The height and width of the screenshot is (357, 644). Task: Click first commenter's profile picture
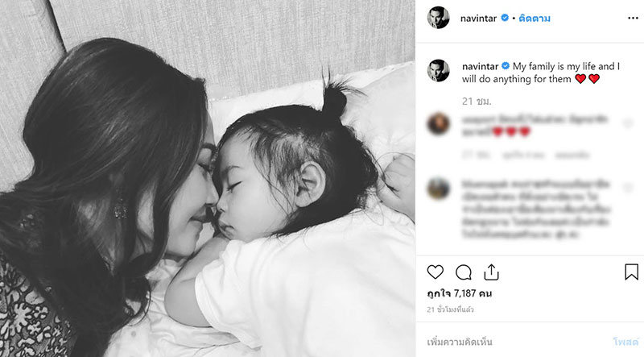pyautogui.click(x=438, y=123)
